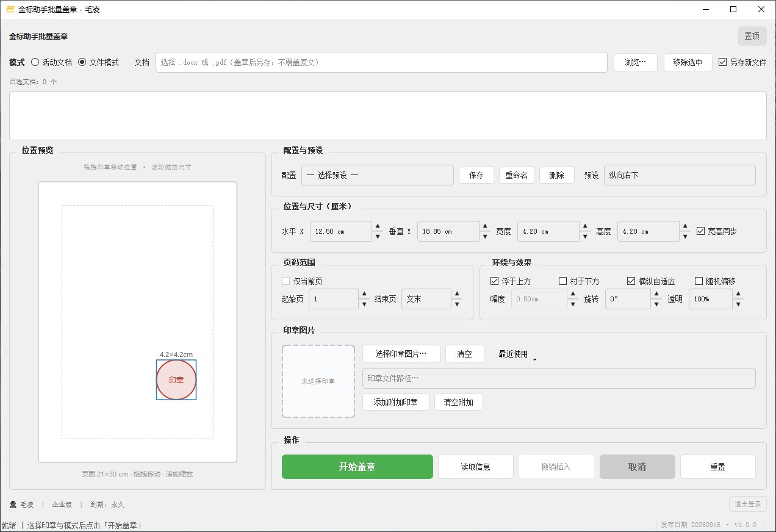Image resolution: width=776 pixels, height=532 pixels.
Task: Decrease the 宽度 value with down arrow
Action: click(x=585, y=236)
